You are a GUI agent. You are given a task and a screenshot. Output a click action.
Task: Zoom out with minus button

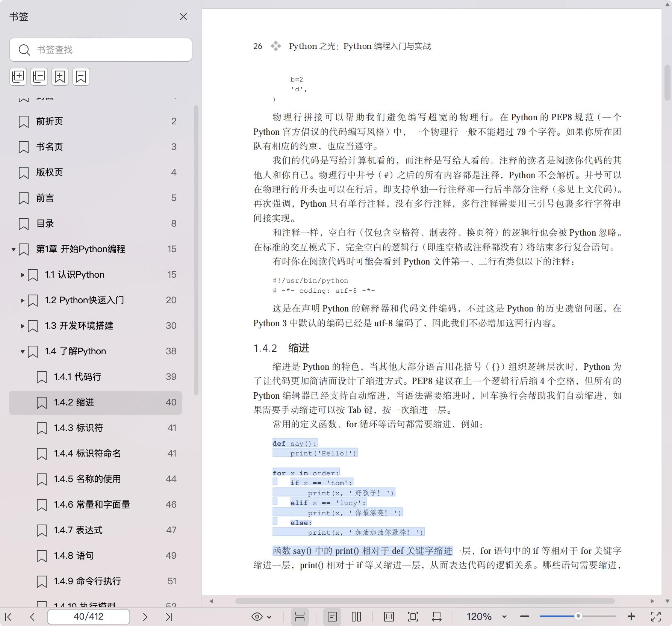(525, 617)
